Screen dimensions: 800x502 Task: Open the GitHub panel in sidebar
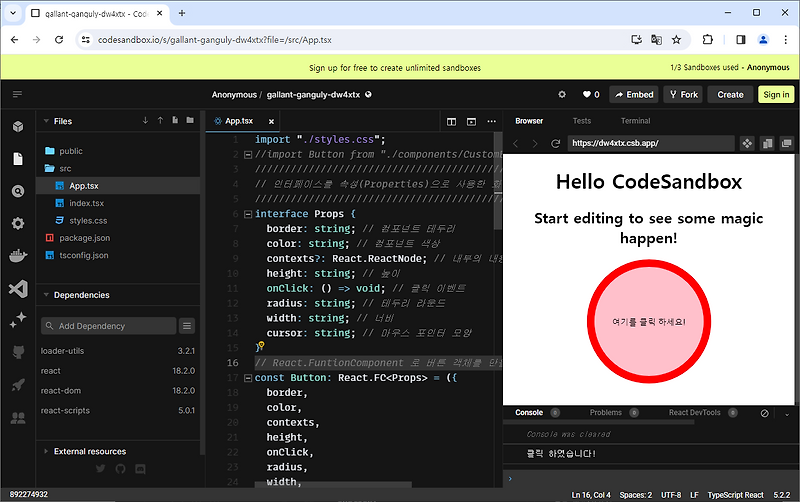click(x=18, y=353)
